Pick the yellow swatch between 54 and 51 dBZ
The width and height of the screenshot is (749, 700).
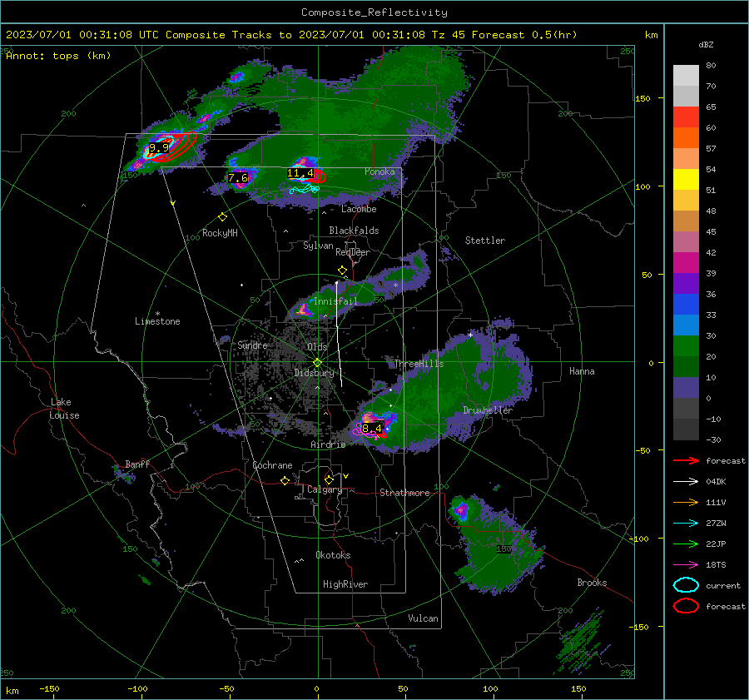pos(686,180)
